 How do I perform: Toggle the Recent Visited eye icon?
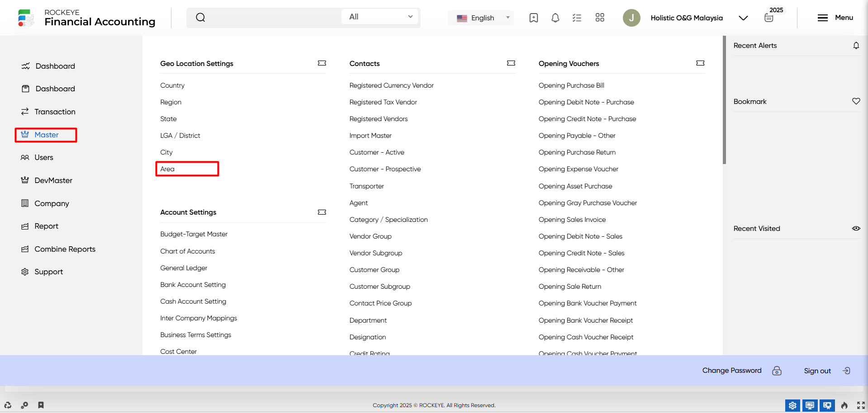point(856,229)
